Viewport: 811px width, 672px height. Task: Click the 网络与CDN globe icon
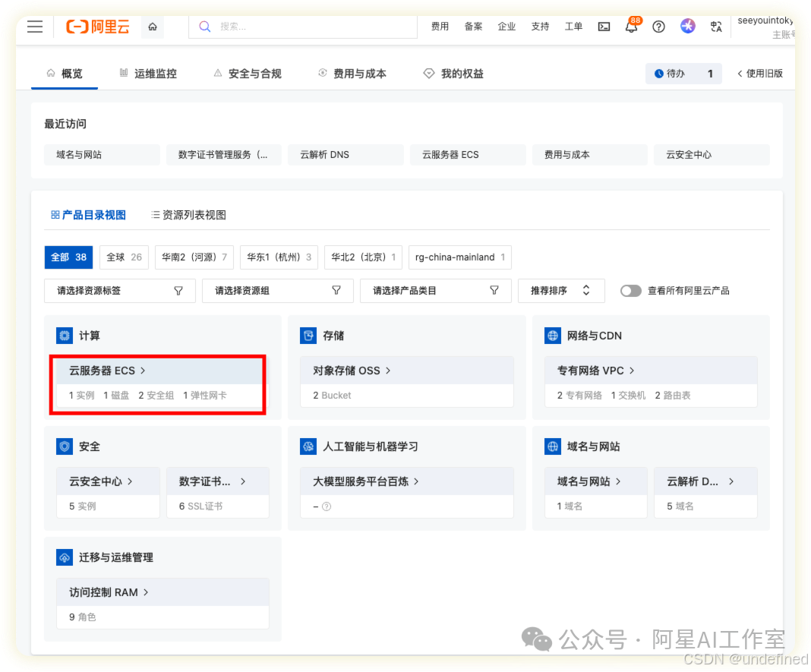(x=552, y=336)
